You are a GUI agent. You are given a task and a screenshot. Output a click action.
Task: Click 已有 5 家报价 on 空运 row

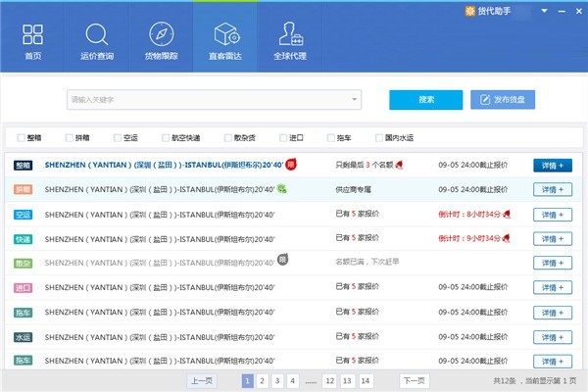point(357,214)
